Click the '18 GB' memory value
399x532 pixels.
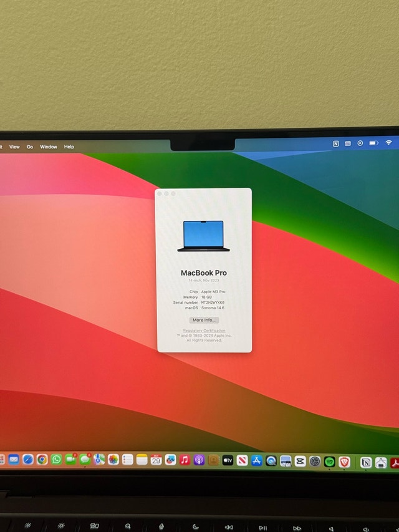click(206, 297)
